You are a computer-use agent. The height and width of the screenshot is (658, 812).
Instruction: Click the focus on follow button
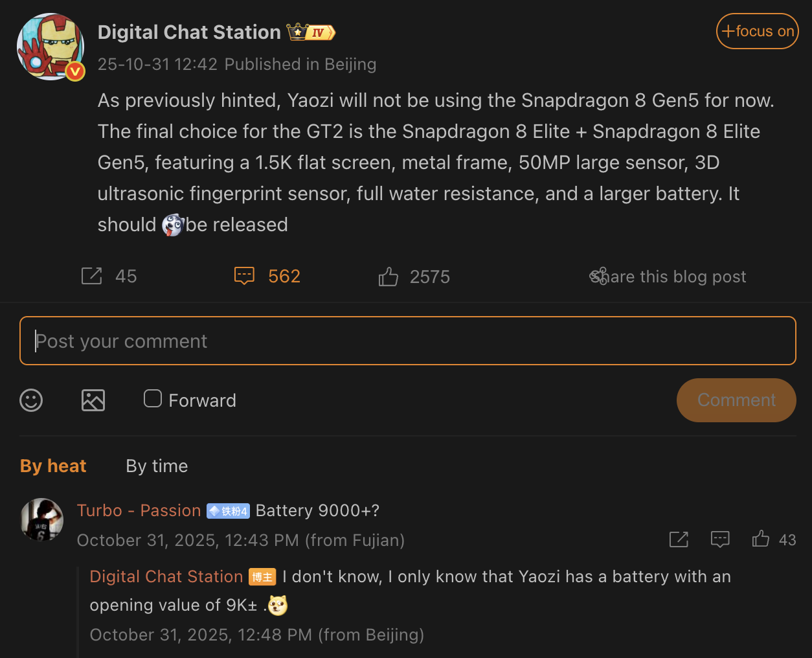coord(757,30)
